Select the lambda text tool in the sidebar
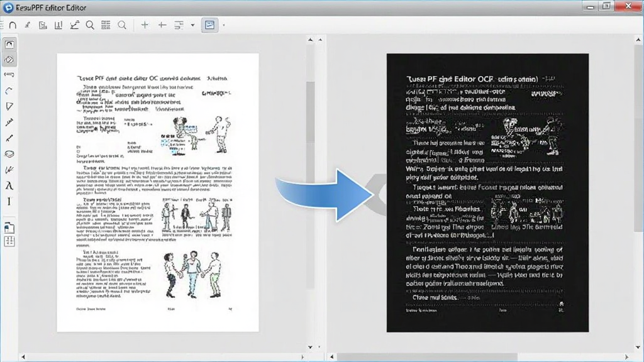 tap(9, 185)
